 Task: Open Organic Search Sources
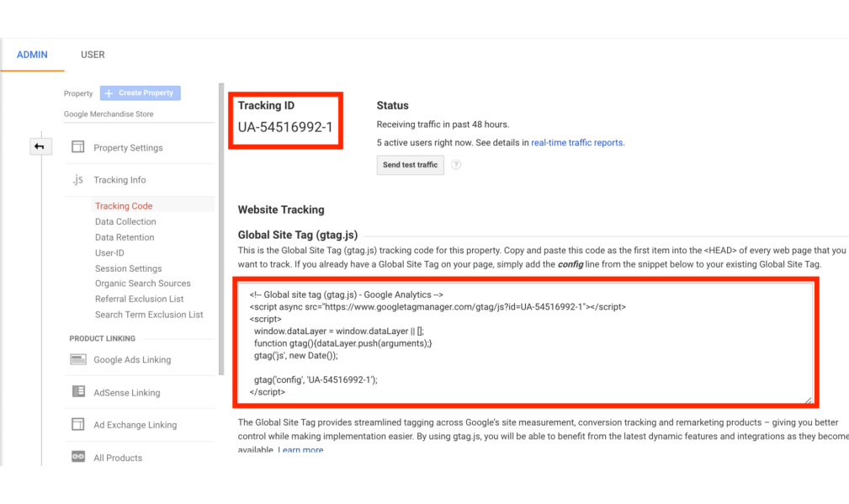142,283
